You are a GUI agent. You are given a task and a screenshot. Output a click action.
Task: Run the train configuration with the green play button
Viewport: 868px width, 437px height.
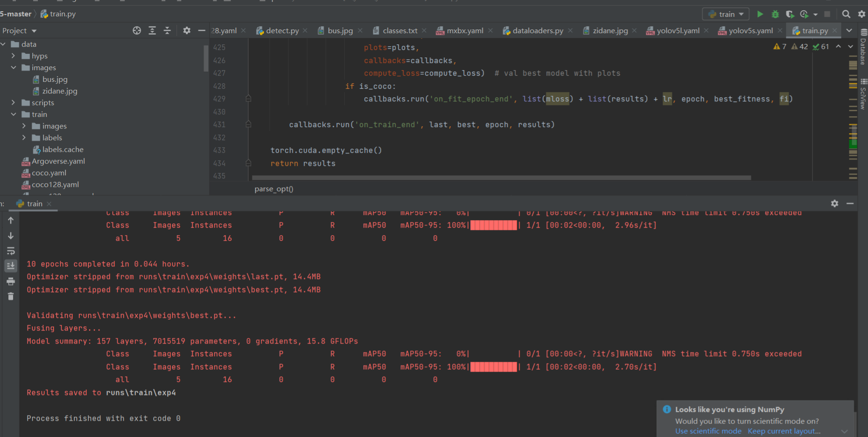tap(760, 14)
